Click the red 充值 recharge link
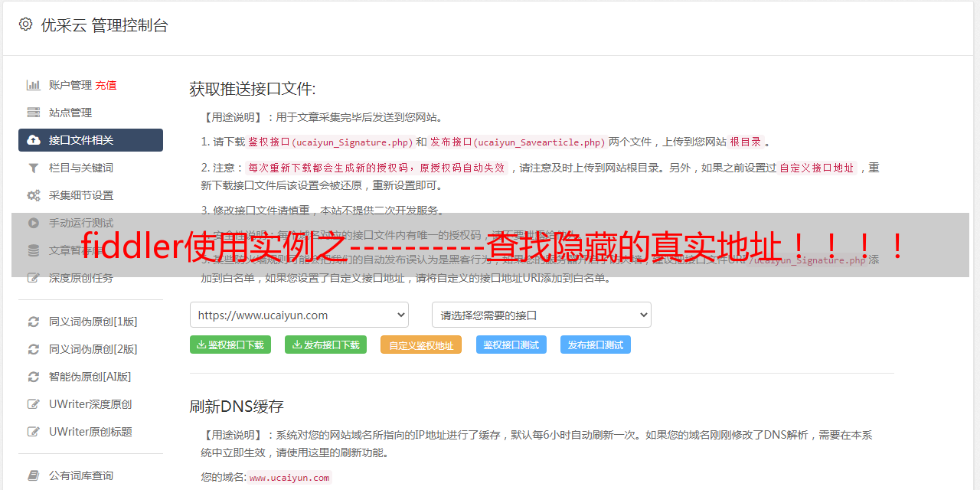 (106, 85)
